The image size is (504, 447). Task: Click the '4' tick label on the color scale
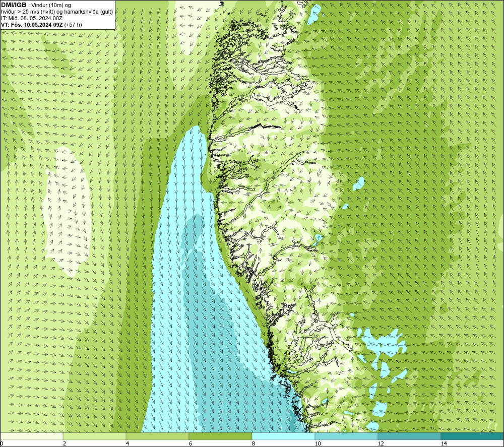(x=128, y=444)
